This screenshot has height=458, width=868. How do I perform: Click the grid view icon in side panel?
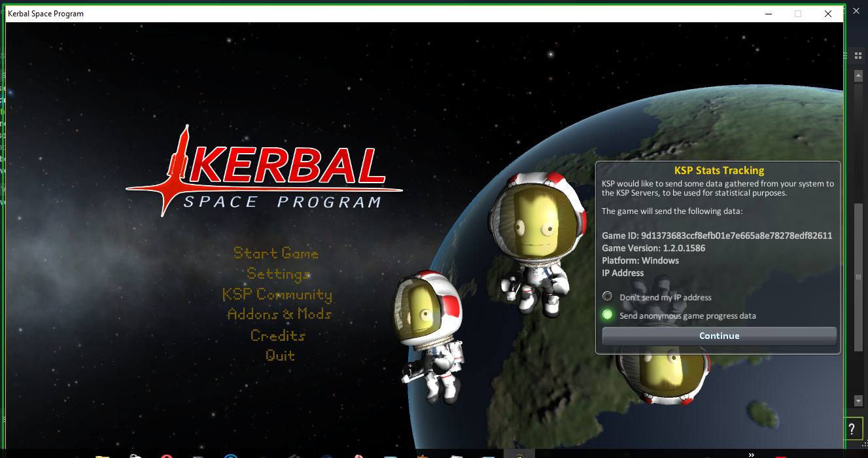click(858, 56)
